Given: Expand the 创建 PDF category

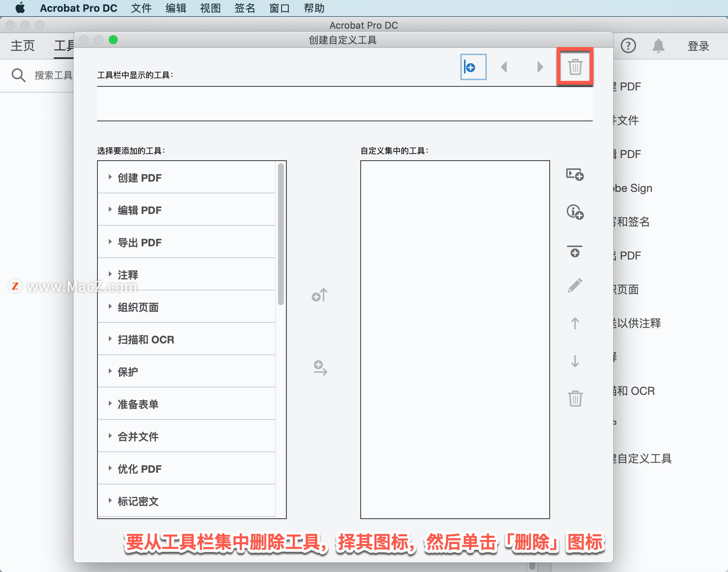Looking at the screenshot, I should click(110, 177).
